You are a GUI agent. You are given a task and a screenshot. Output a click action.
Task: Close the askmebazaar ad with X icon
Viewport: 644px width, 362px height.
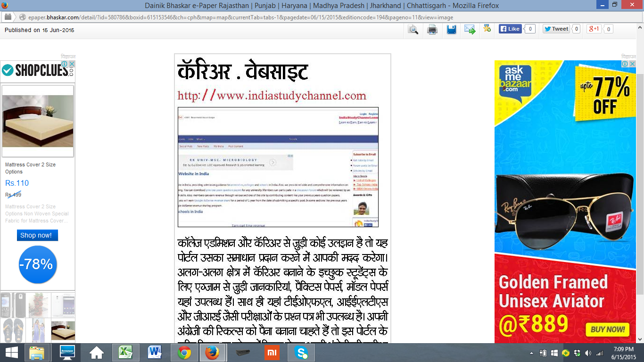click(632, 64)
